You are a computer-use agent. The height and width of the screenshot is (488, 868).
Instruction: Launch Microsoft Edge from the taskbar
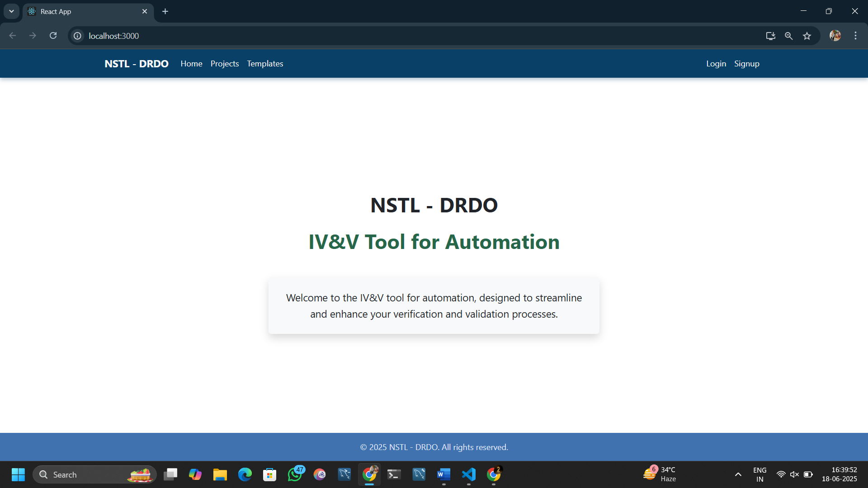245,474
